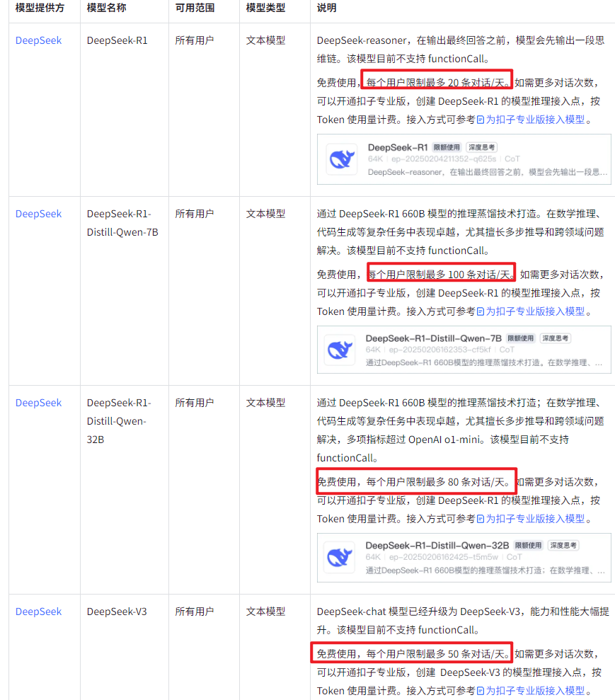Click endpoint ID ep-20250206162353-cf5kf

(439, 350)
